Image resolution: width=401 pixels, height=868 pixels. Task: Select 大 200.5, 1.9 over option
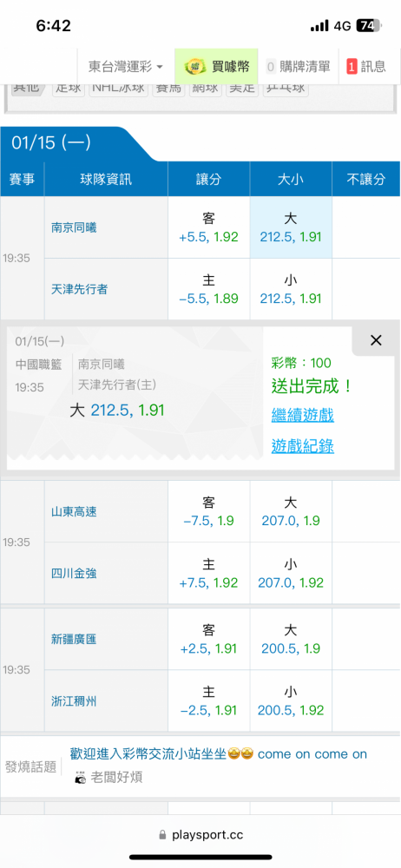[x=291, y=640]
